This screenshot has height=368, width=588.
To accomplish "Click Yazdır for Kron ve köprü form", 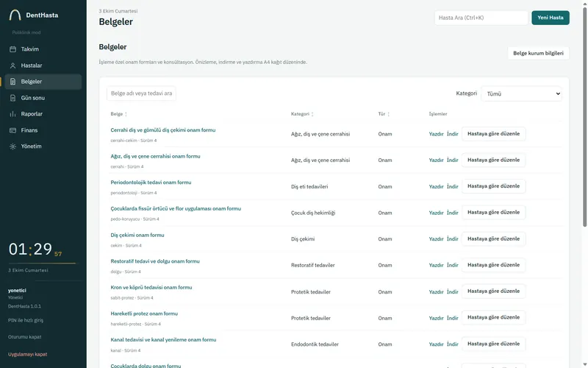I will [x=436, y=291].
